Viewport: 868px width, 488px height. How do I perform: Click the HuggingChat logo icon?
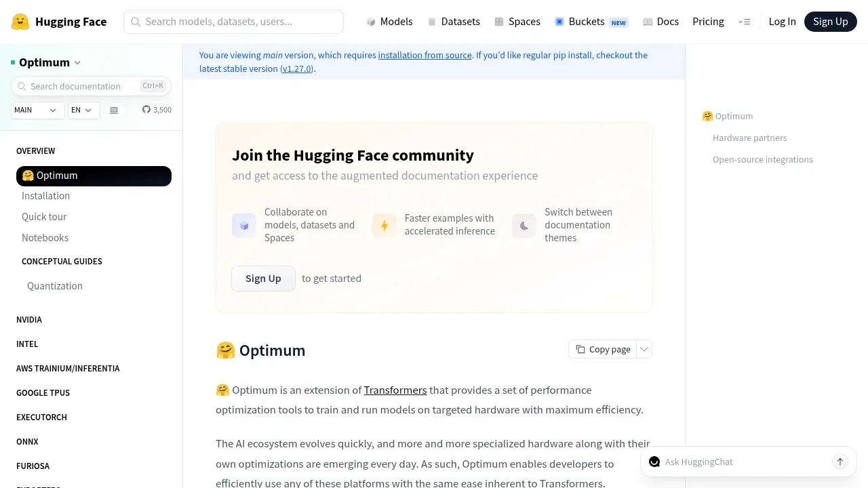[x=654, y=462]
